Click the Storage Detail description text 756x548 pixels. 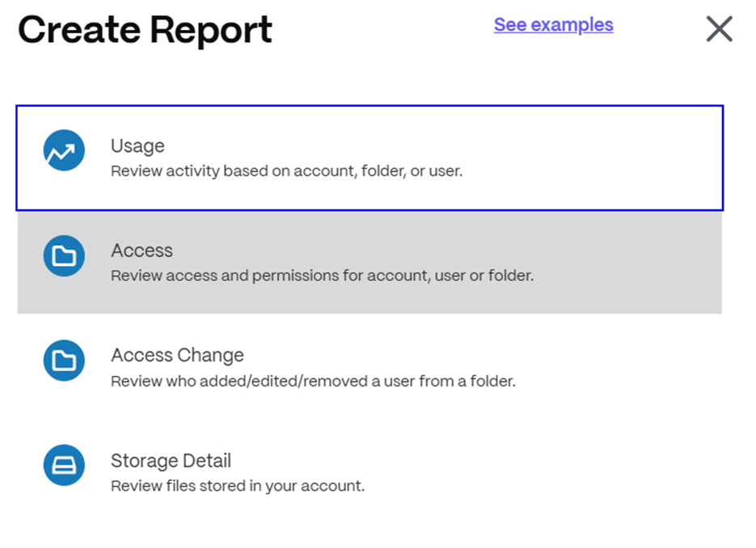pyautogui.click(x=238, y=486)
